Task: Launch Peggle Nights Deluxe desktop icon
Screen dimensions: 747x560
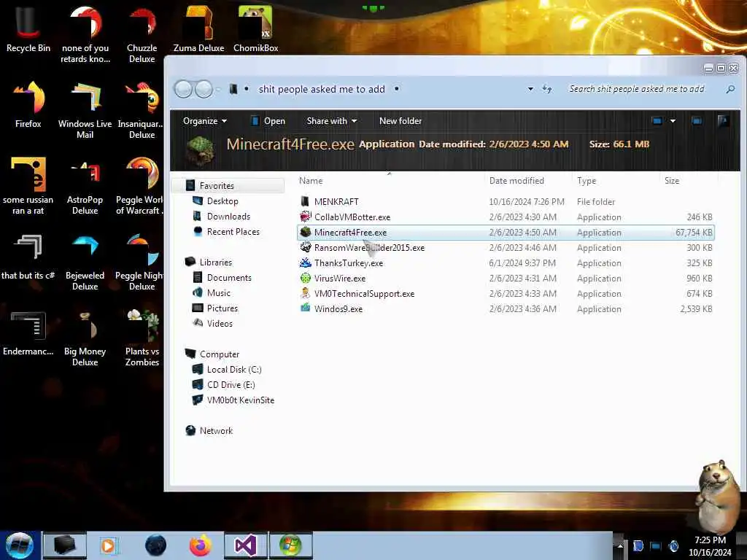Action: (x=139, y=261)
